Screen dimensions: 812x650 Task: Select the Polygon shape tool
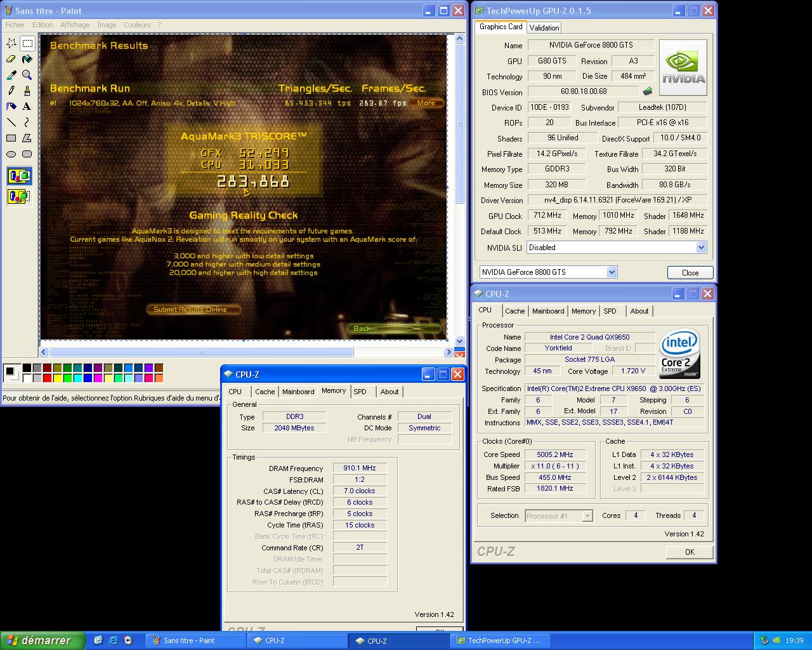coord(27,138)
